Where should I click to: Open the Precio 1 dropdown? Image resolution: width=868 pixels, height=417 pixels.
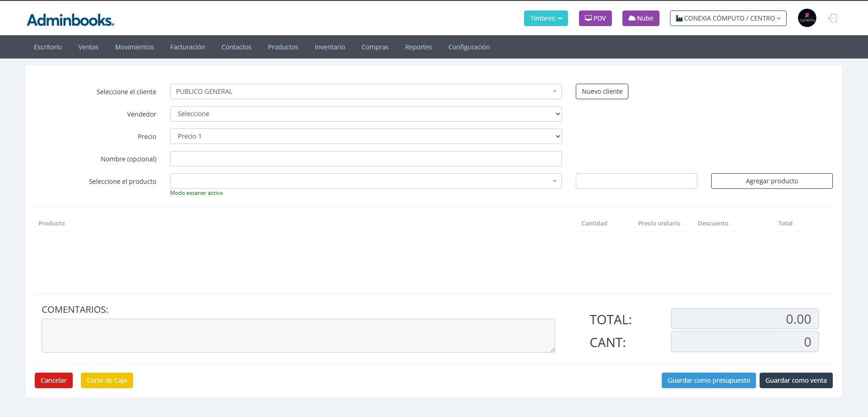click(x=365, y=136)
